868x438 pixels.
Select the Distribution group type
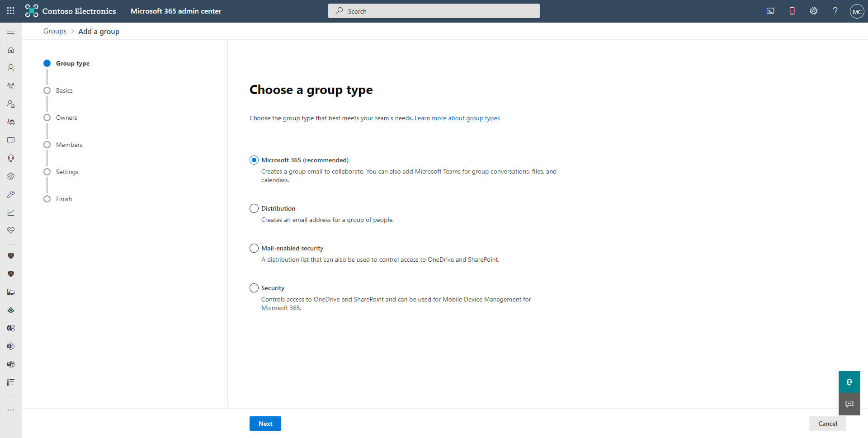click(254, 208)
